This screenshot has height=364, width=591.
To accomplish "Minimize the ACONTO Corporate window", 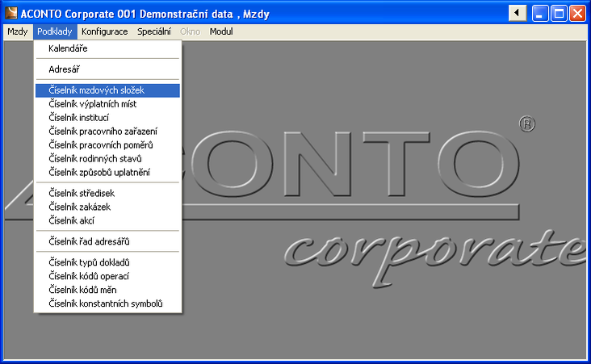I will coord(540,14).
